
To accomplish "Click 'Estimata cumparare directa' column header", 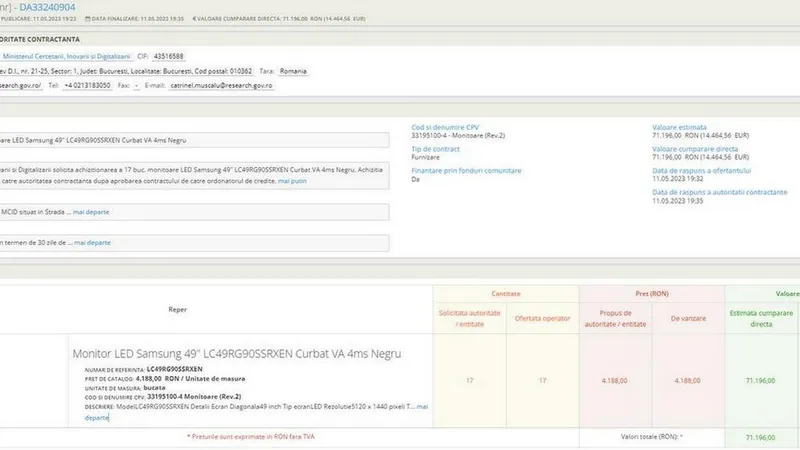I will coord(761,318).
